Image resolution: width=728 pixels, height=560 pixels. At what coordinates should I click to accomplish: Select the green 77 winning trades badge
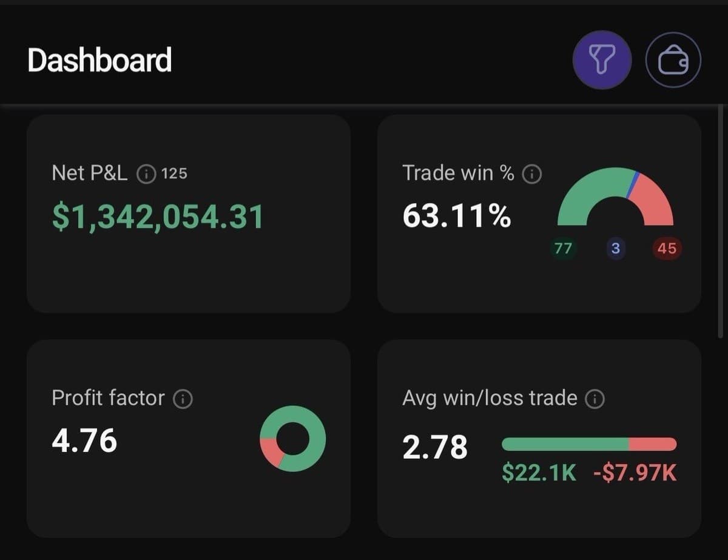564,248
